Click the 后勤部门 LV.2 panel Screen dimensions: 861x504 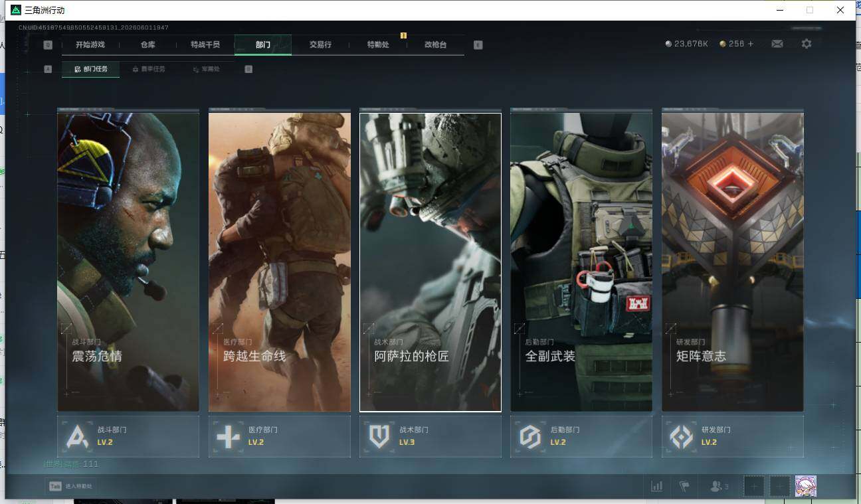(581, 436)
